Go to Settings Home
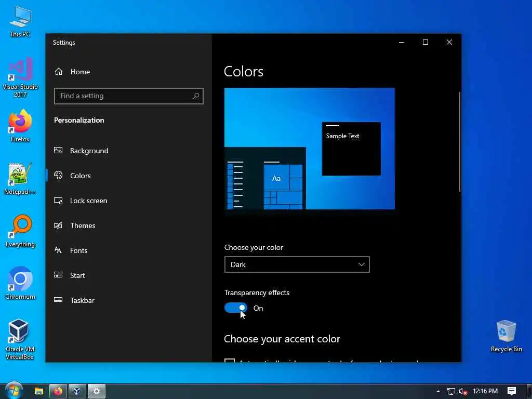The height and width of the screenshot is (399, 532). pyautogui.click(x=72, y=72)
